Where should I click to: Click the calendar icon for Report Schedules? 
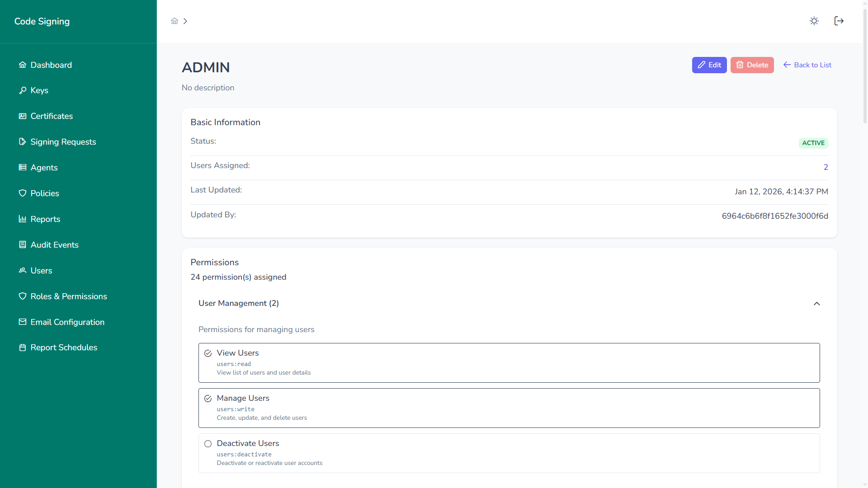(x=23, y=347)
